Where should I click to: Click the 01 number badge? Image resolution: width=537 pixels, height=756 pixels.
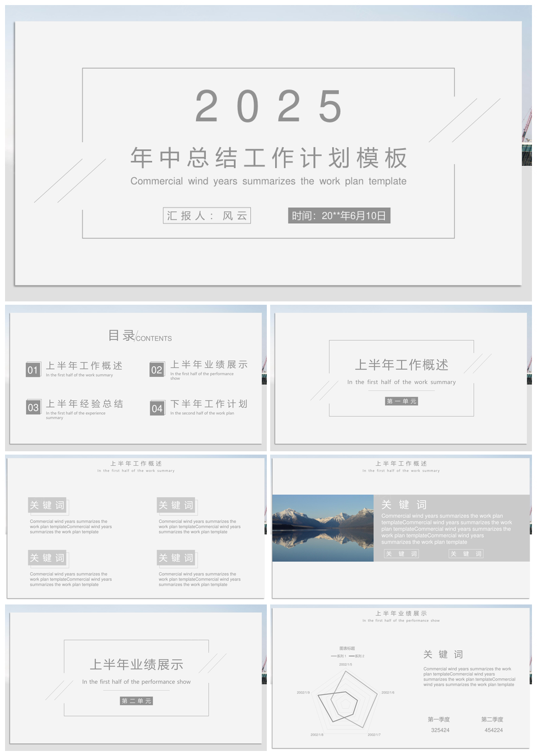(33, 370)
